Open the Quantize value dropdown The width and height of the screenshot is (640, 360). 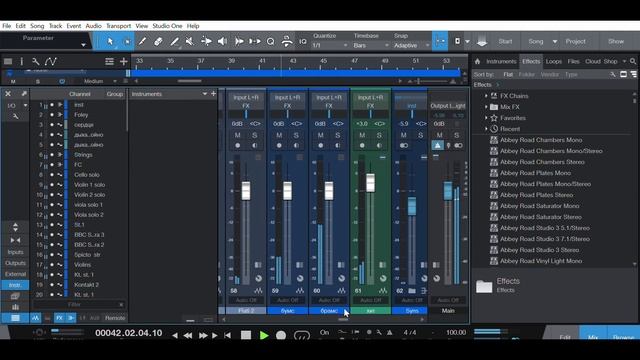click(329, 45)
